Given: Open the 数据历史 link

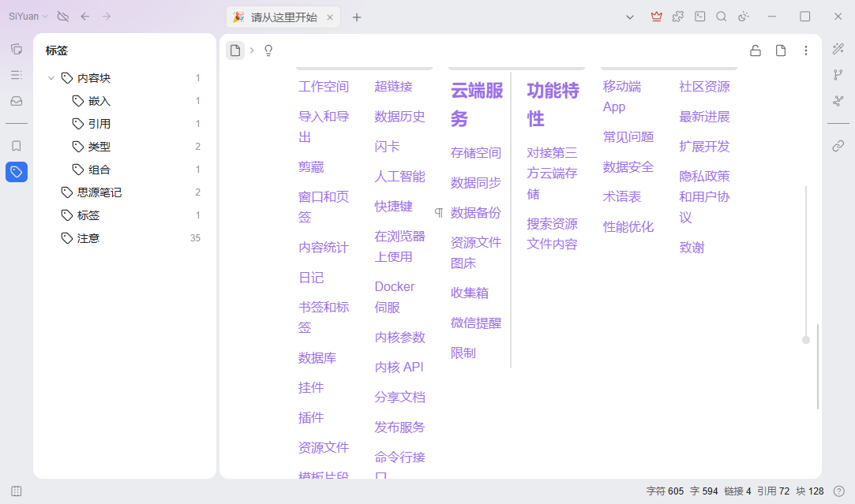Looking at the screenshot, I should point(399,116).
